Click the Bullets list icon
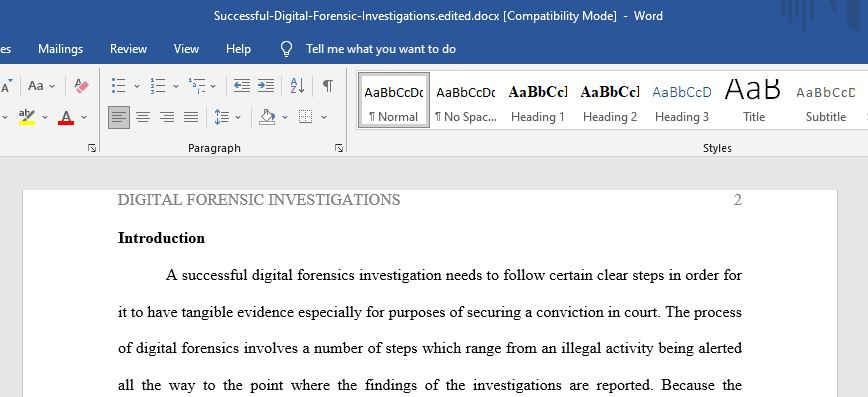The width and height of the screenshot is (868, 397). 118,85
